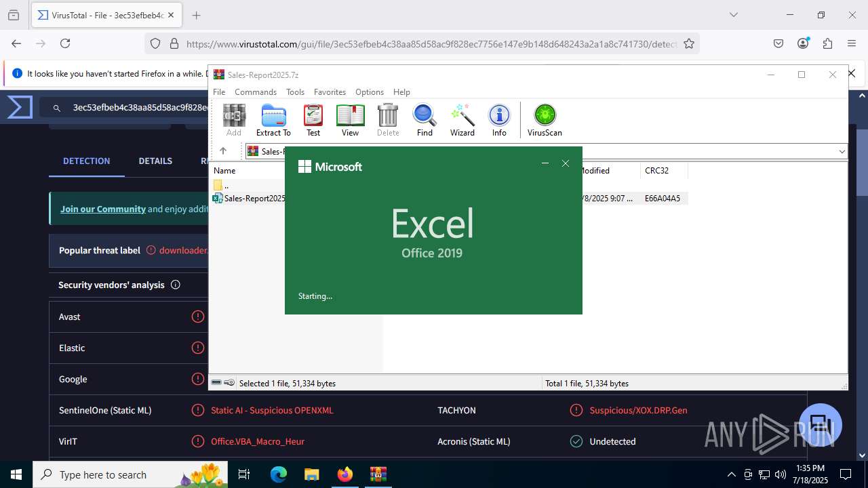Follow the Join our Community link
Viewport: 868px width, 488px height.
103,209
